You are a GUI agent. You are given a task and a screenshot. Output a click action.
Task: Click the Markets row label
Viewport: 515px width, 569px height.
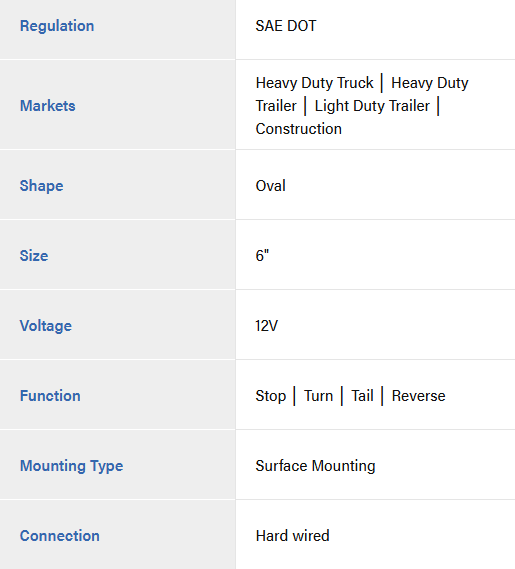[48, 106]
